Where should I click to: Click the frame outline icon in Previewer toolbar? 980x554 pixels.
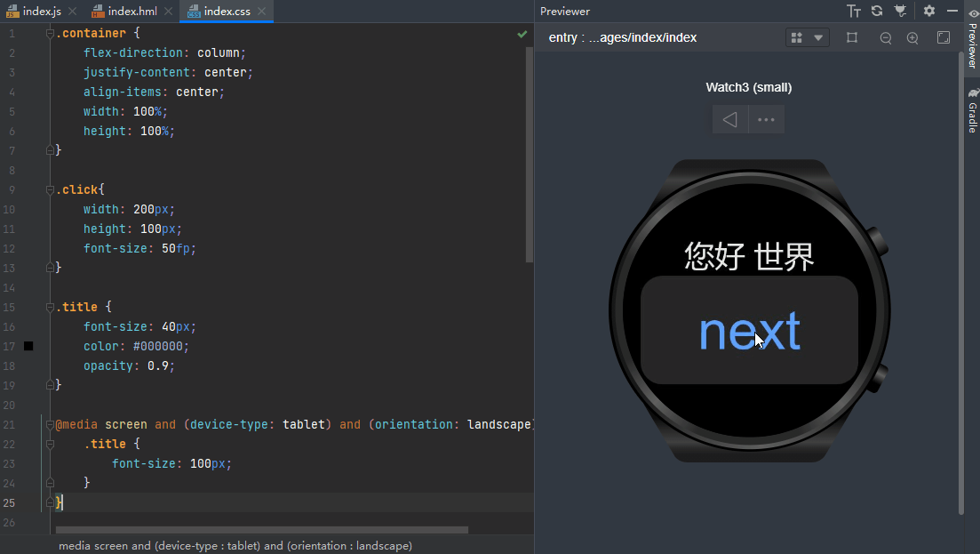pos(852,37)
